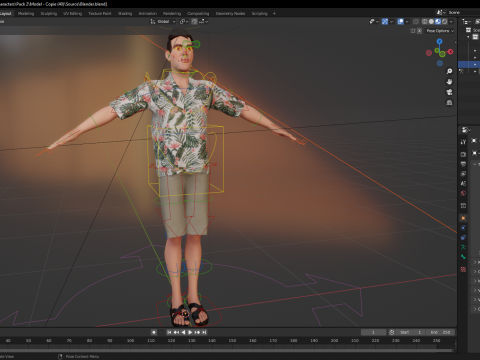Play animation in reverse
This screenshot has width=480, height=360.
[183, 332]
